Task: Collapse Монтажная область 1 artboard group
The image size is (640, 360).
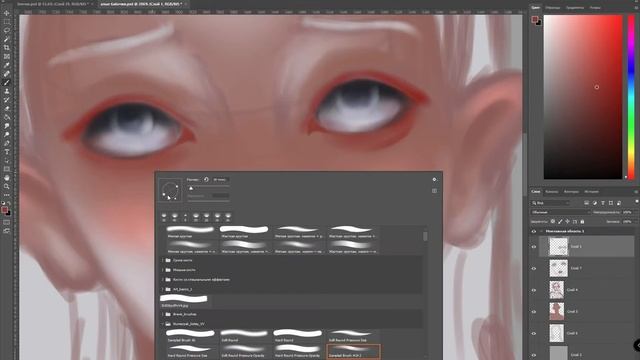Action: coord(542,231)
